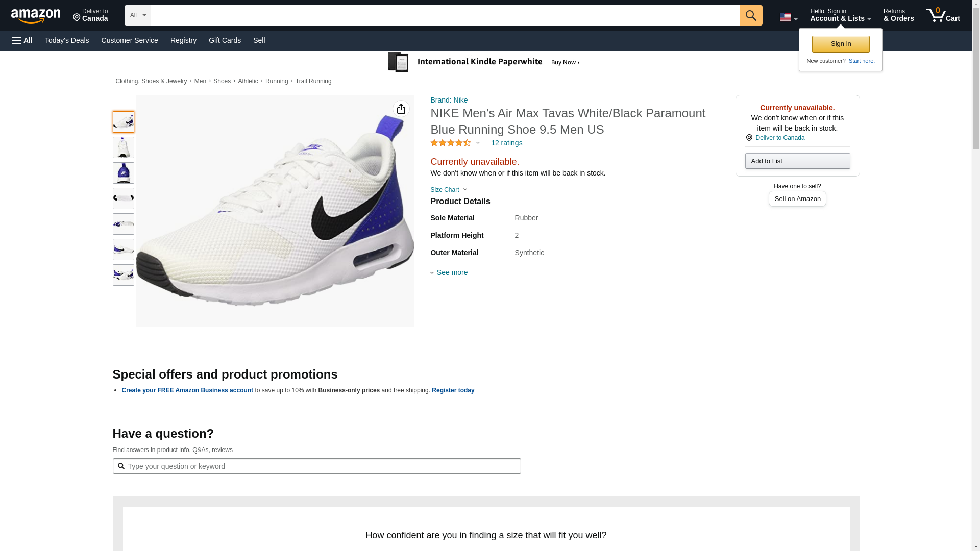Click the search magnifier button
980x551 pixels.
click(x=750, y=15)
